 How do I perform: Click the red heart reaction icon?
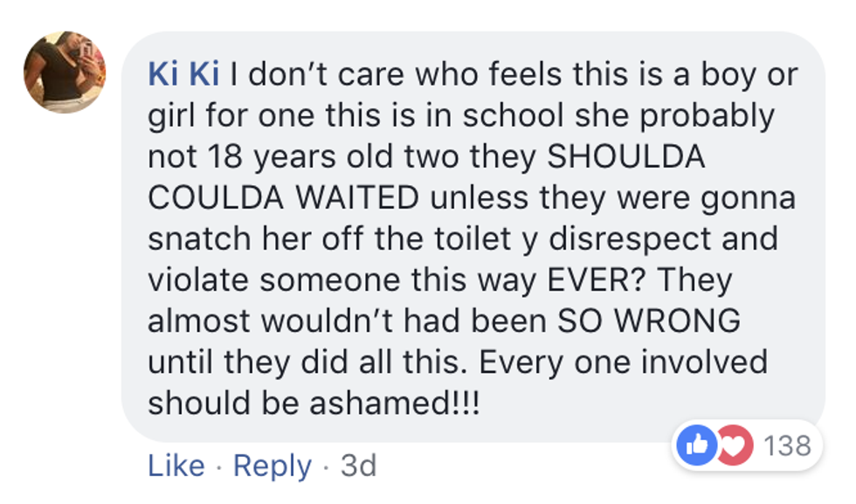pyautogui.click(x=734, y=446)
